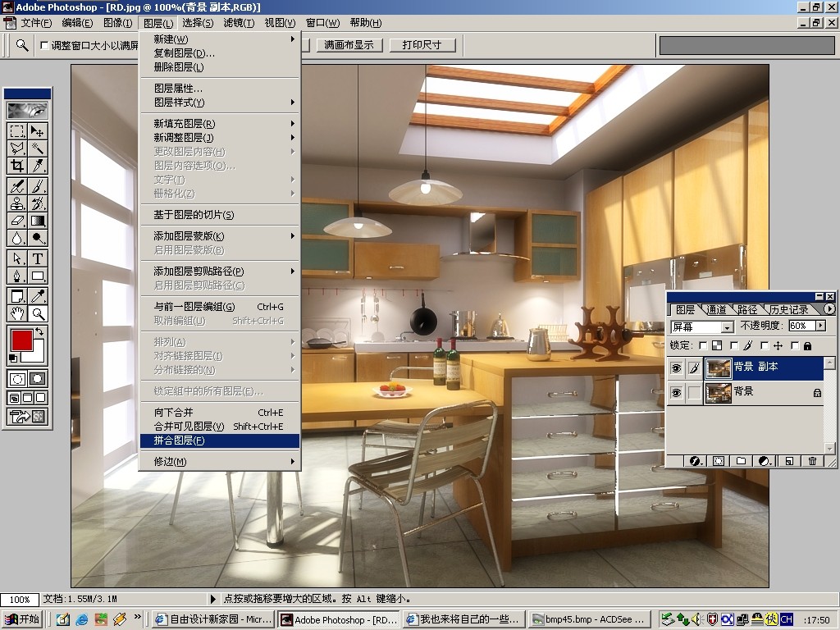This screenshot has height=630, width=840.
Task: Open the new adjustment layer dropdown button
Action: (x=765, y=461)
